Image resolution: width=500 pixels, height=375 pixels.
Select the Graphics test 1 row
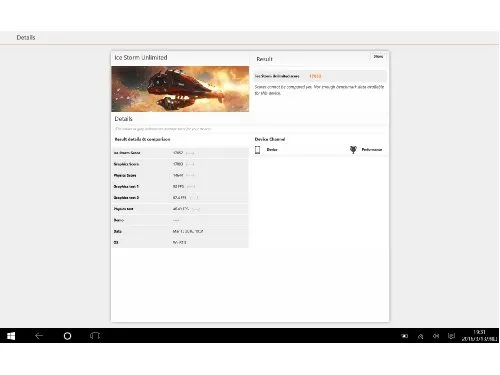180,186
